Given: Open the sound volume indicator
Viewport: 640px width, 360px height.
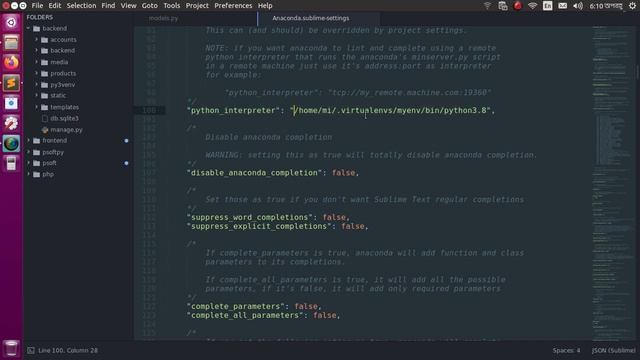Looking at the screenshot, I should tap(578, 6).
